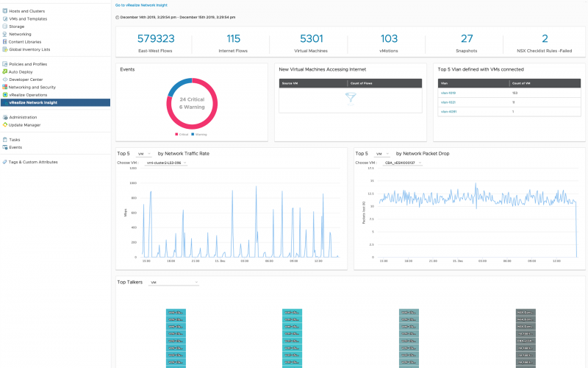The image size is (588, 368).
Task: Open Networking and Security menu item
Action: 32,87
